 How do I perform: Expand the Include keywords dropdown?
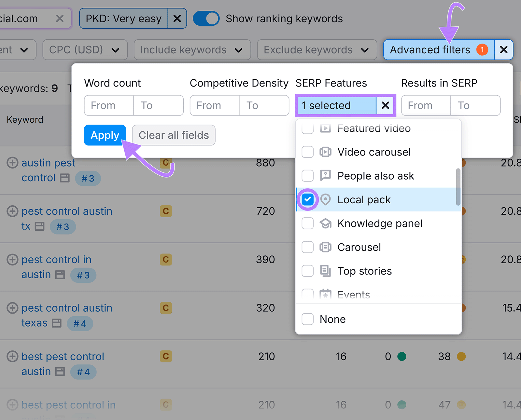tap(192, 50)
